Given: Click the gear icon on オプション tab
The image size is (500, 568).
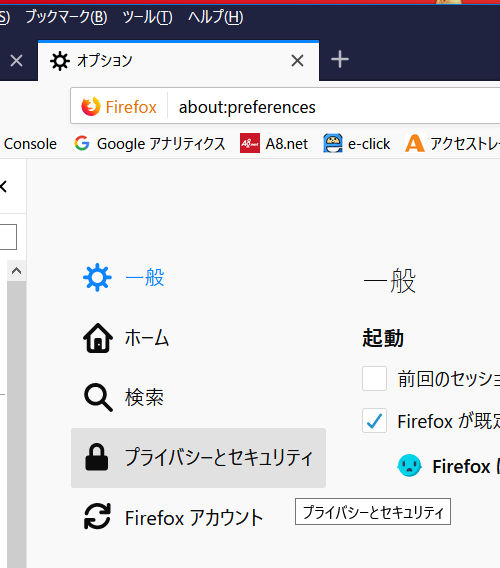Looking at the screenshot, I should click(x=59, y=60).
